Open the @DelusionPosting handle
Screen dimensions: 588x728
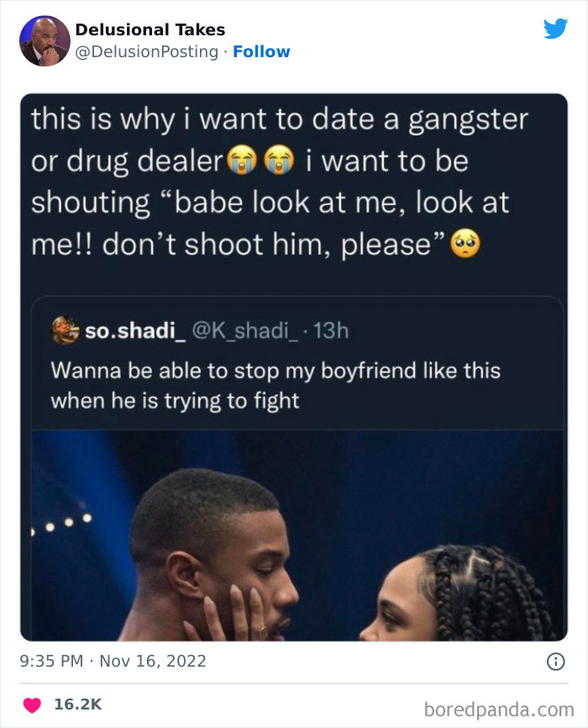147,51
